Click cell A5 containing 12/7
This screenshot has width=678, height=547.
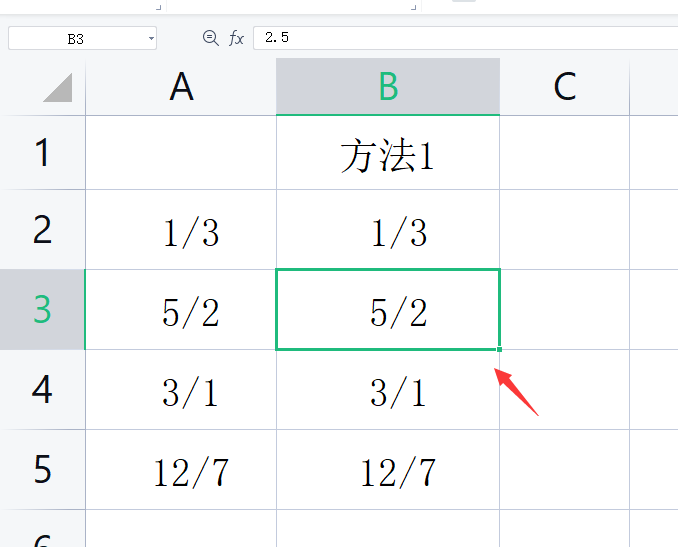190,471
